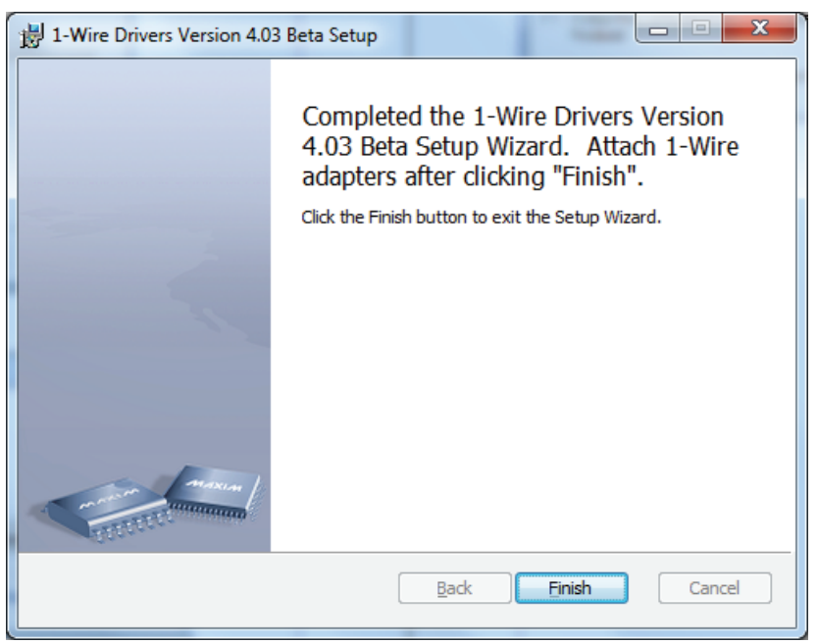Click the separator line above the buttons
Image resolution: width=818 pixels, height=644 pixels.
(x=530, y=552)
